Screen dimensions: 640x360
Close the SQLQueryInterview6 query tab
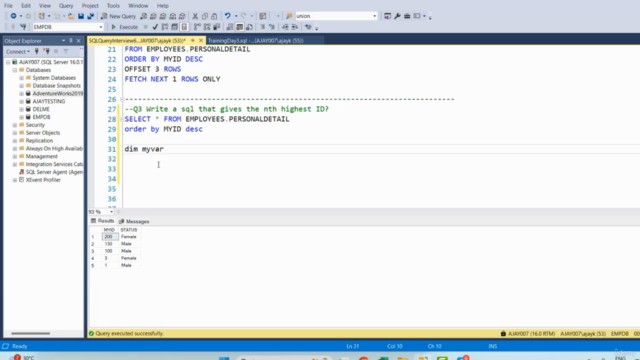(201, 40)
